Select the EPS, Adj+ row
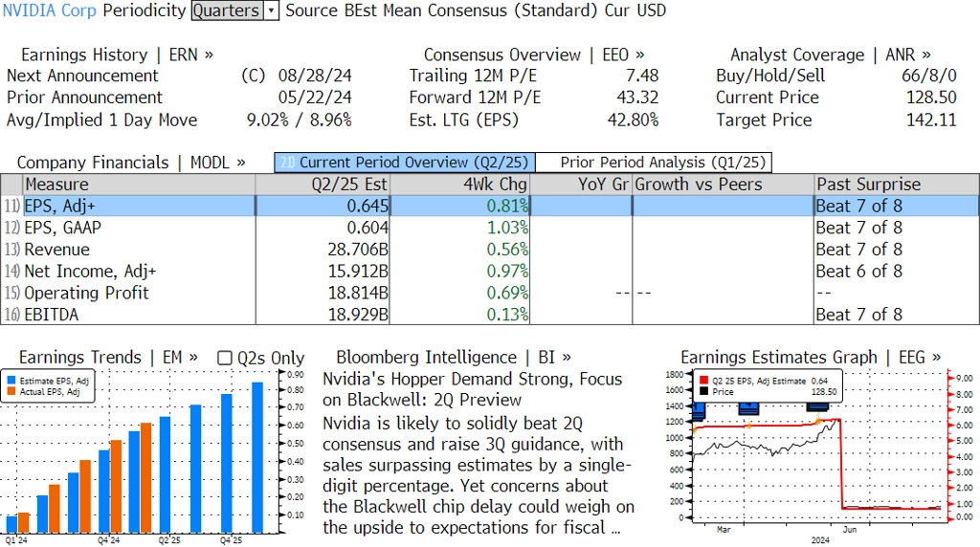980x547 pixels. click(490, 206)
